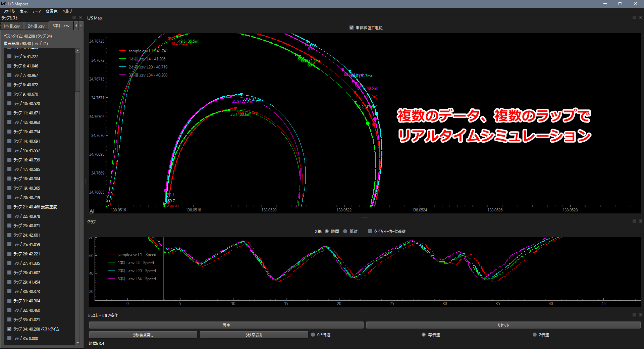This screenshot has width=644, height=349.
Task: Click the リセット button
Action: click(503, 325)
